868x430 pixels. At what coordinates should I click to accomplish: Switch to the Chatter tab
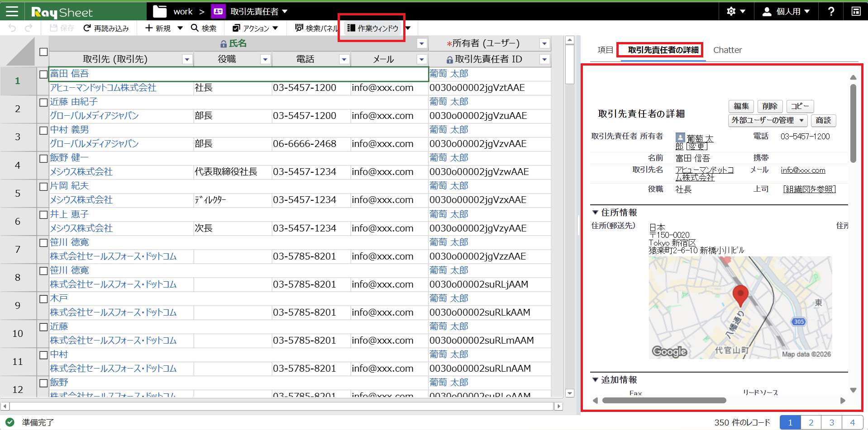[727, 50]
